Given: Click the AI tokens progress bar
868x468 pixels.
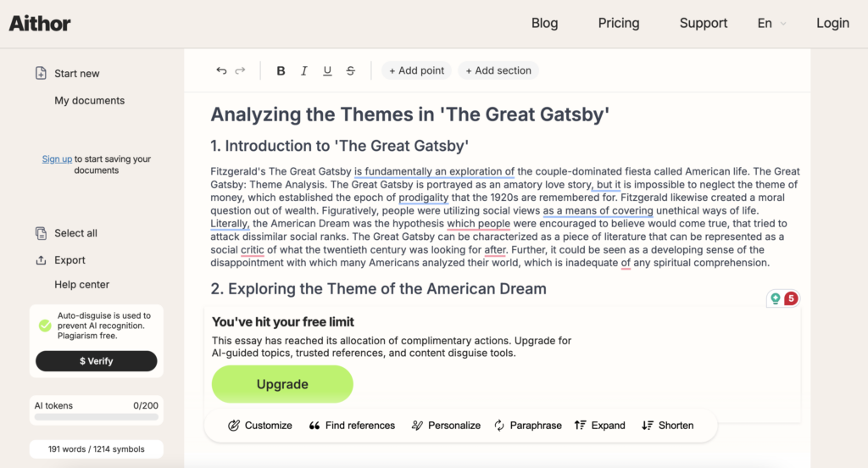Looking at the screenshot, I should [x=96, y=417].
